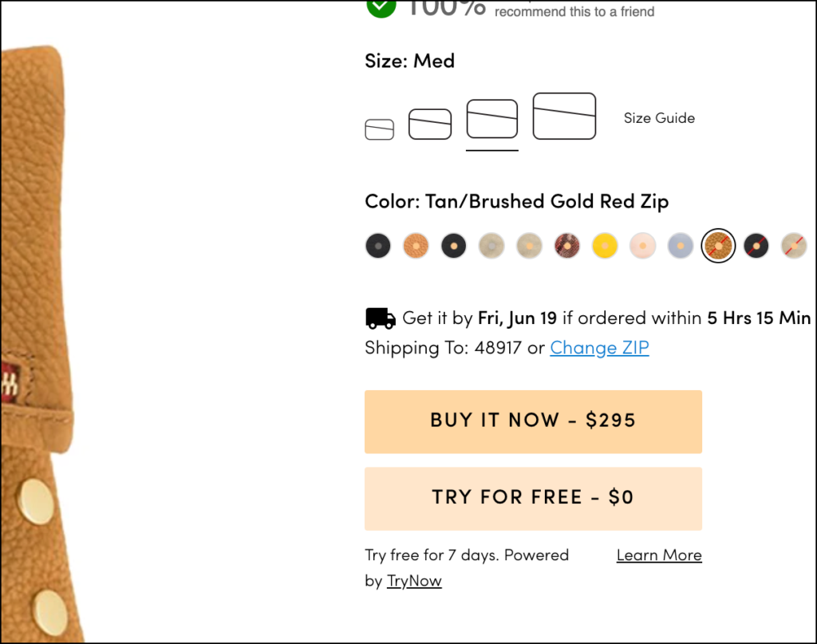This screenshot has width=817, height=644.
Task: Click the Change ZIP link
Action: tap(599, 348)
